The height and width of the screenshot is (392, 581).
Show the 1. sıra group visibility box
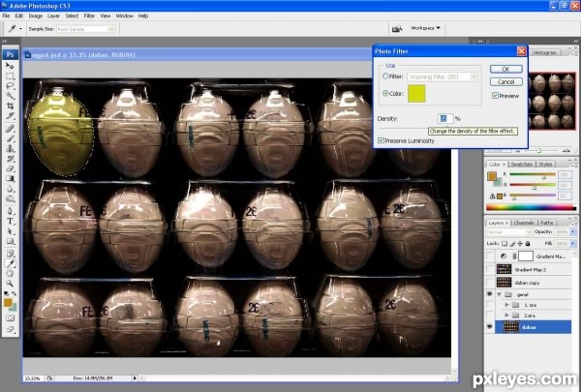tap(490, 305)
